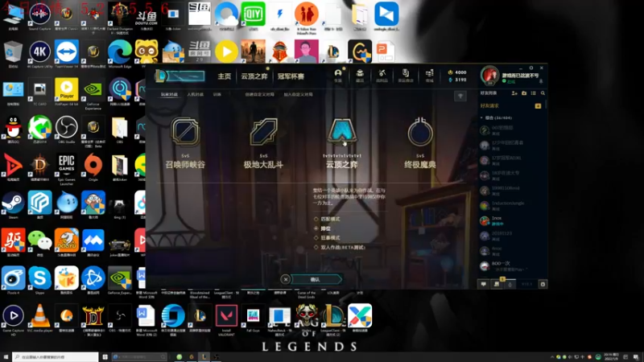The image size is (644, 362).
Task: Select the 召唤师峡谷 game mode icon
Action: (x=185, y=132)
